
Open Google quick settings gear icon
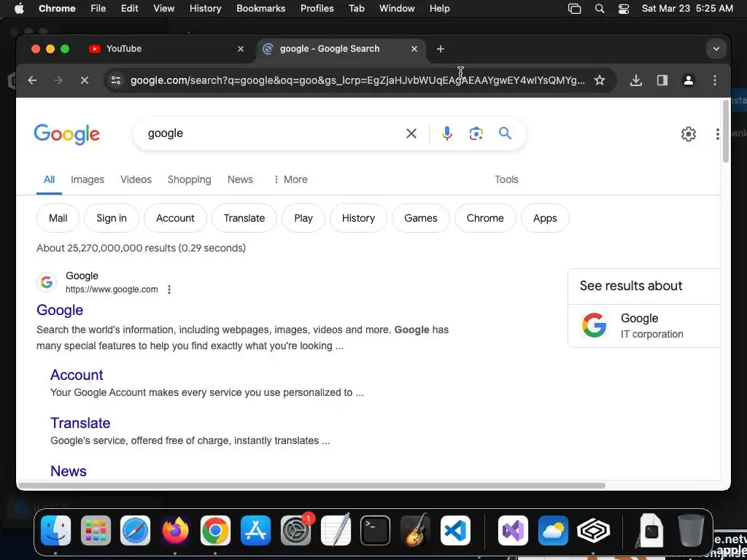point(689,134)
